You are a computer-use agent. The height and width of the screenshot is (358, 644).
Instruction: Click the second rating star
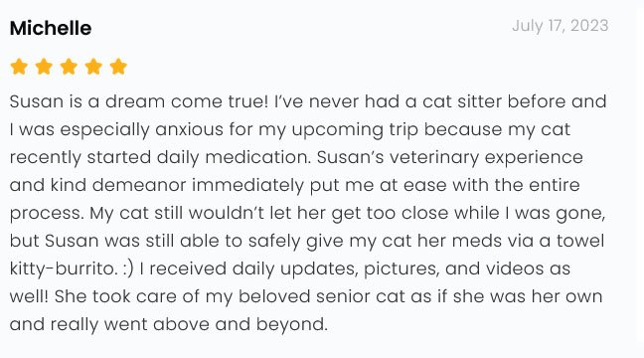[44, 67]
